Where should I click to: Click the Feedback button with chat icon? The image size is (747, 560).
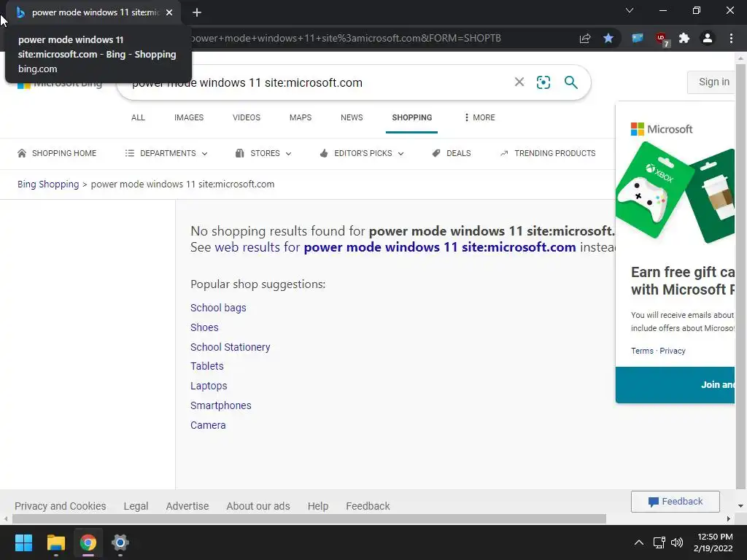pyautogui.click(x=675, y=502)
